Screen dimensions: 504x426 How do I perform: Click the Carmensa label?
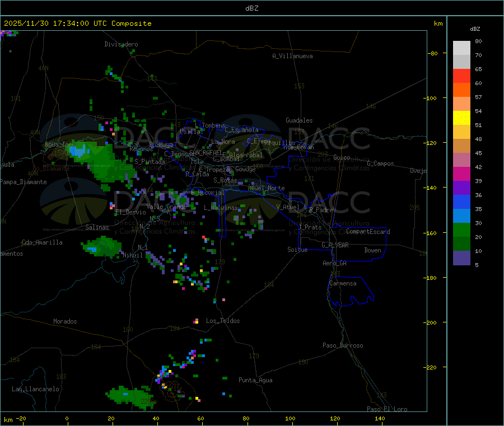(x=343, y=283)
